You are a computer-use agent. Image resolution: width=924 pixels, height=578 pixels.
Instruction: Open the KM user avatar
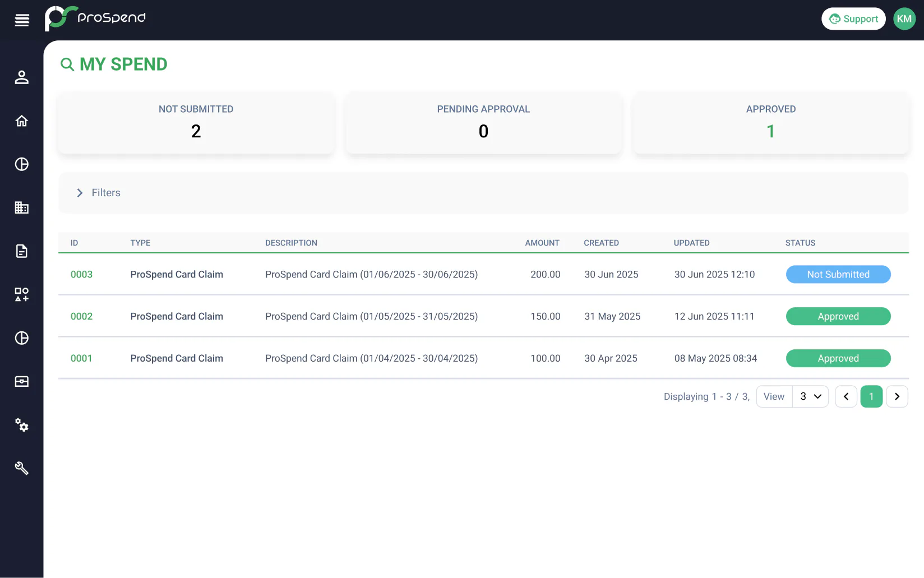(x=904, y=19)
